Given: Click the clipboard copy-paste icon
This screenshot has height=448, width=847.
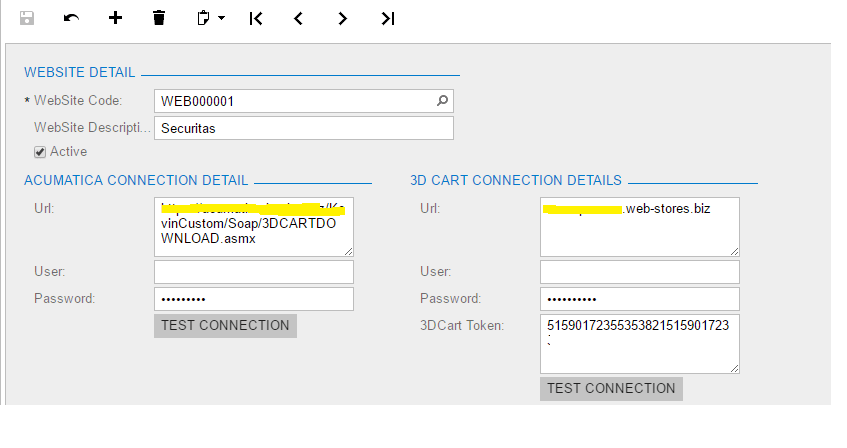Looking at the screenshot, I should click(203, 18).
